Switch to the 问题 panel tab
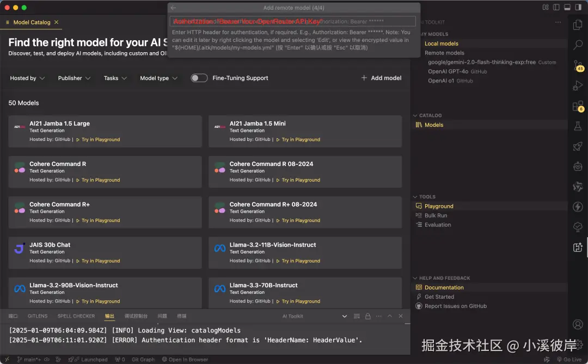 coord(162,316)
